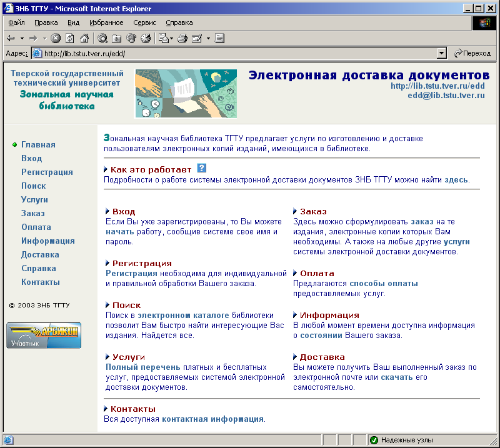Follow the 'Полный перечень' link

(143, 367)
